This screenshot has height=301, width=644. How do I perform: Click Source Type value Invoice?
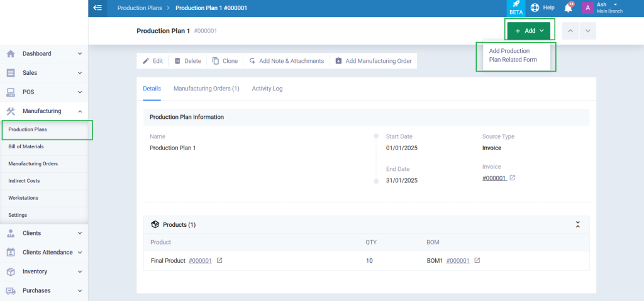point(492,148)
